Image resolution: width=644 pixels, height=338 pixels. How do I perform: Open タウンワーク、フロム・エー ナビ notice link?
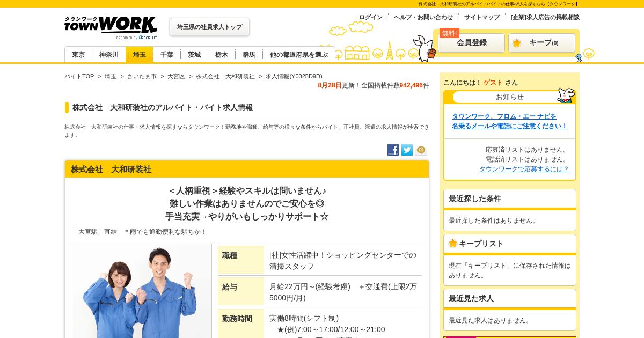point(509,121)
